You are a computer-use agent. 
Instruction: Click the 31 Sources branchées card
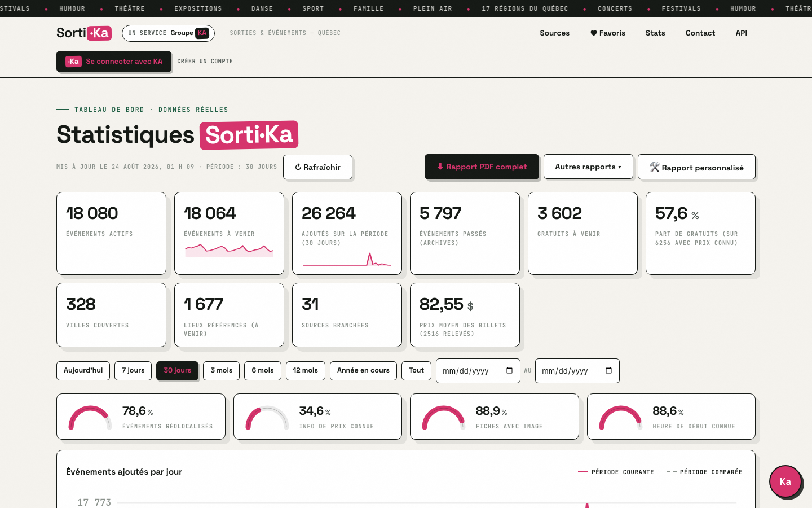click(347, 315)
